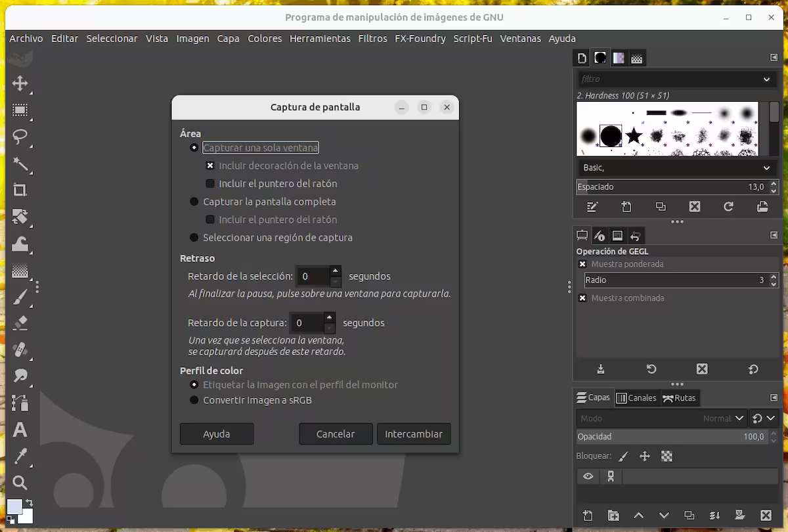
Task: Open Brushes dock tab configuration menu
Action: click(774, 58)
